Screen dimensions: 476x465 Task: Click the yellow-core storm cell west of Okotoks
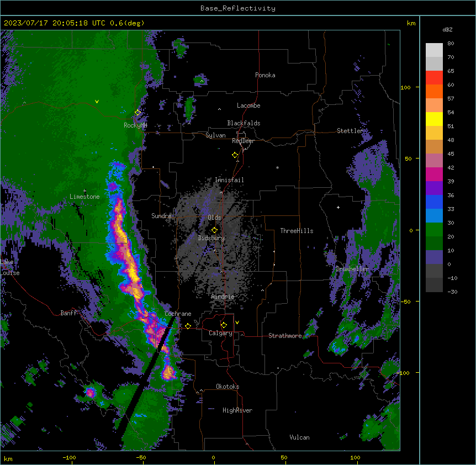click(x=167, y=372)
